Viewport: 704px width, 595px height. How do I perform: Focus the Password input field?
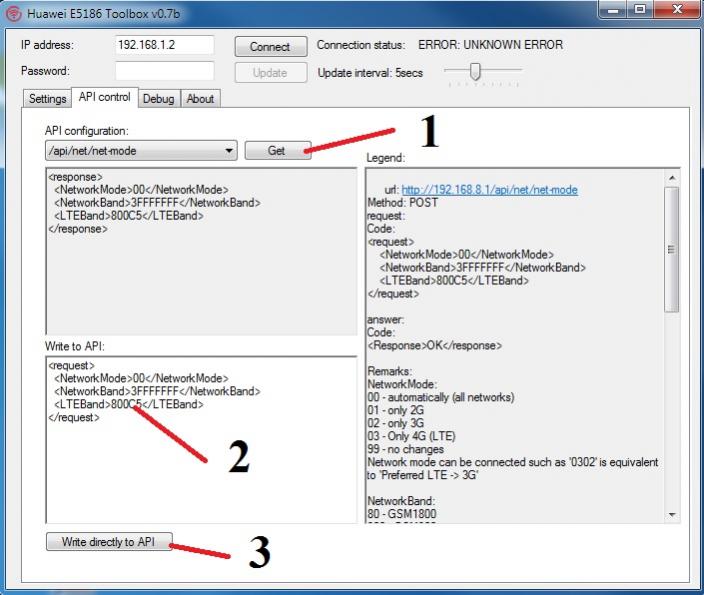pyautogui.click(x=164, y=71)
